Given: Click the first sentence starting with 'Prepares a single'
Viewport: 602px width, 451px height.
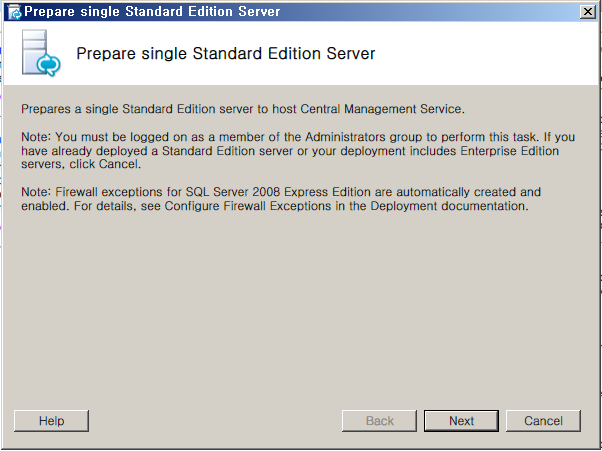Looking at the screenshot, I should 243,109.
